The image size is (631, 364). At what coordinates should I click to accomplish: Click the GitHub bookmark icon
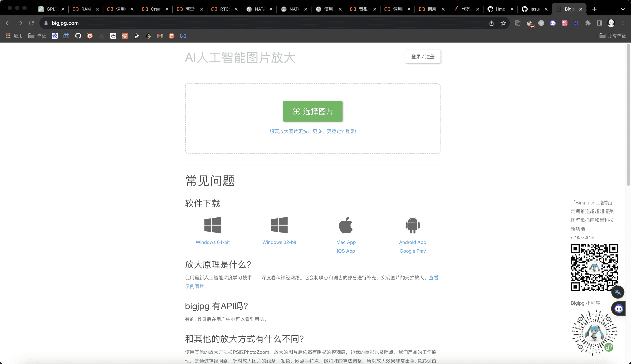click(78, 36)
